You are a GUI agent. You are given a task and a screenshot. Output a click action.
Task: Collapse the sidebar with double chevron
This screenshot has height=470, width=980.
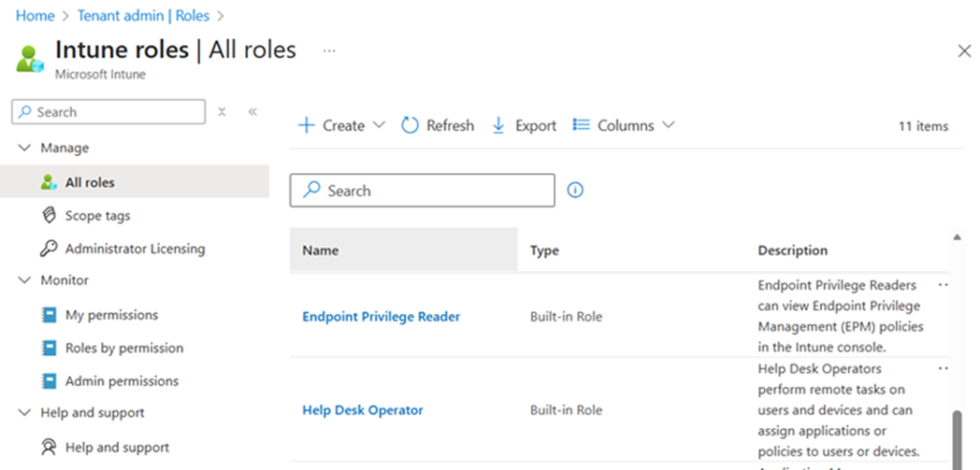pyautogui.click(x=253, y=112)
